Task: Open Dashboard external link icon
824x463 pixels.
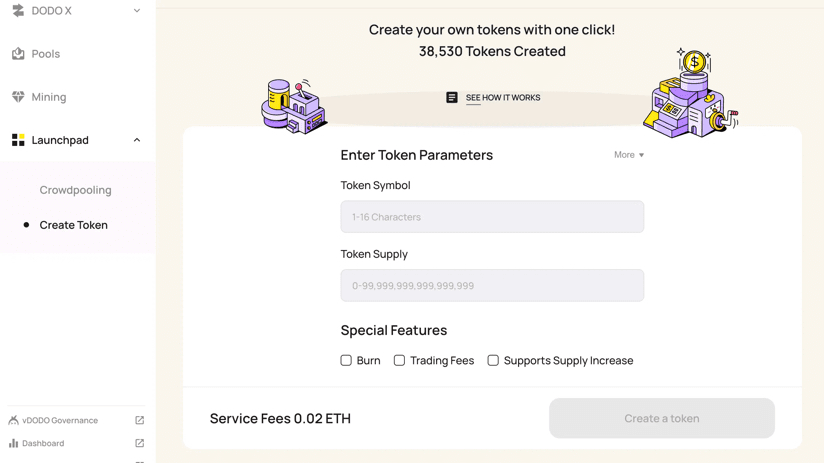Action: pos(139,443)
